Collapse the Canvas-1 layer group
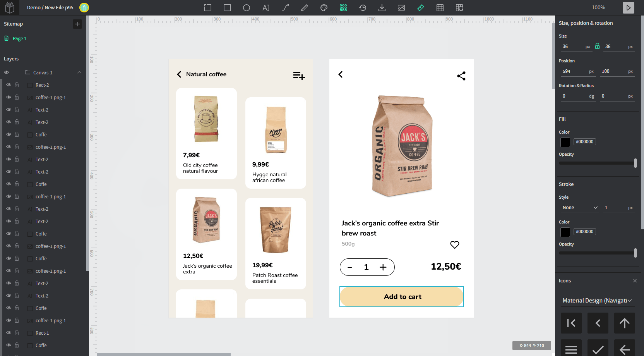This screenshot has width=644, height=356. pos(79,72)
